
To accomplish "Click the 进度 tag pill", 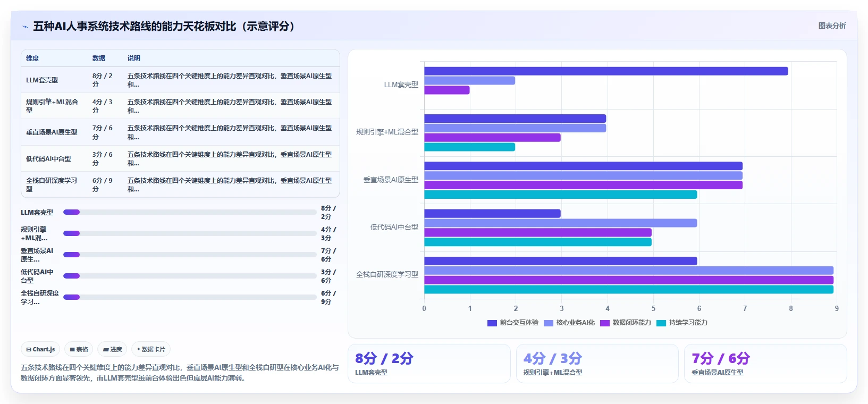I will 112,349.
